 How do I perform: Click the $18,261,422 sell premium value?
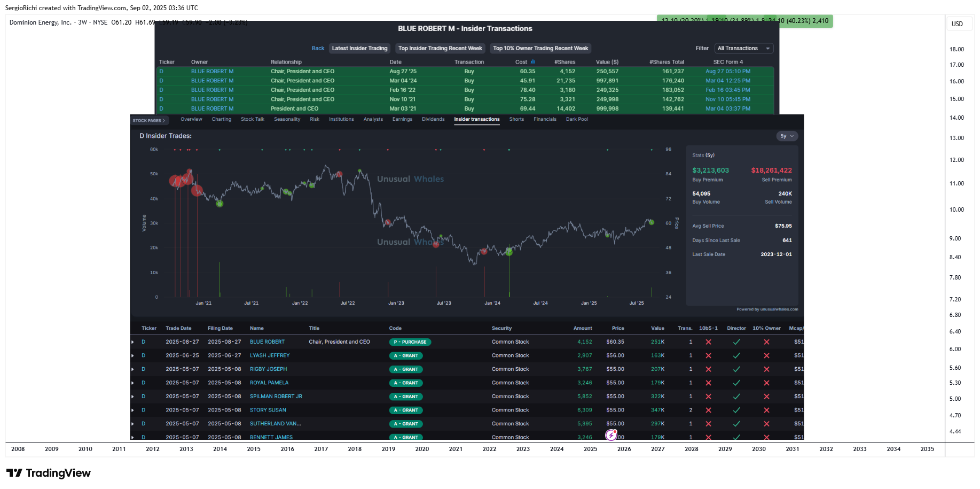point(771,170)
